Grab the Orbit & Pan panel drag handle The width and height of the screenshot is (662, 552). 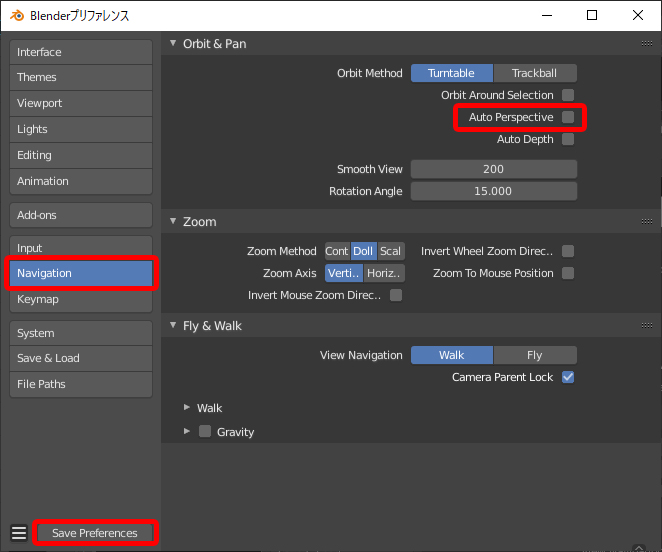(647, 44)
